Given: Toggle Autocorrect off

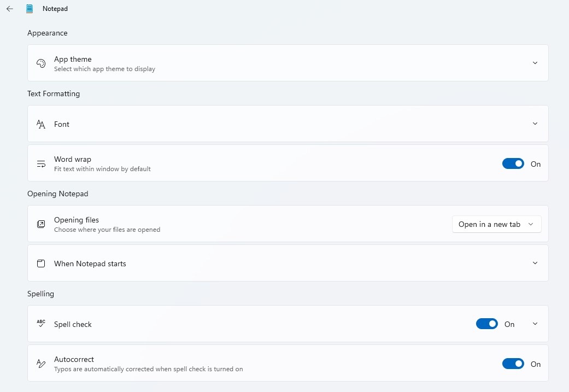Looking at the screenshot, I should tap(513, 363).
